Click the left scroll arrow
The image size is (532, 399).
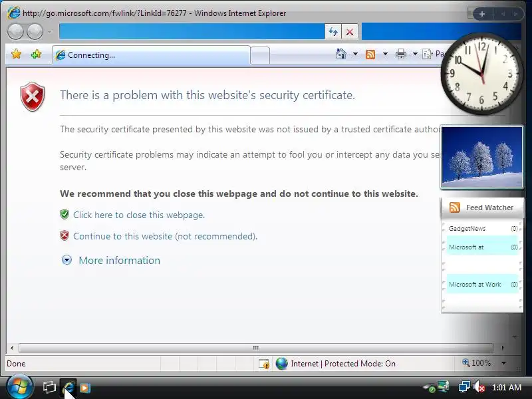point(12,348)
